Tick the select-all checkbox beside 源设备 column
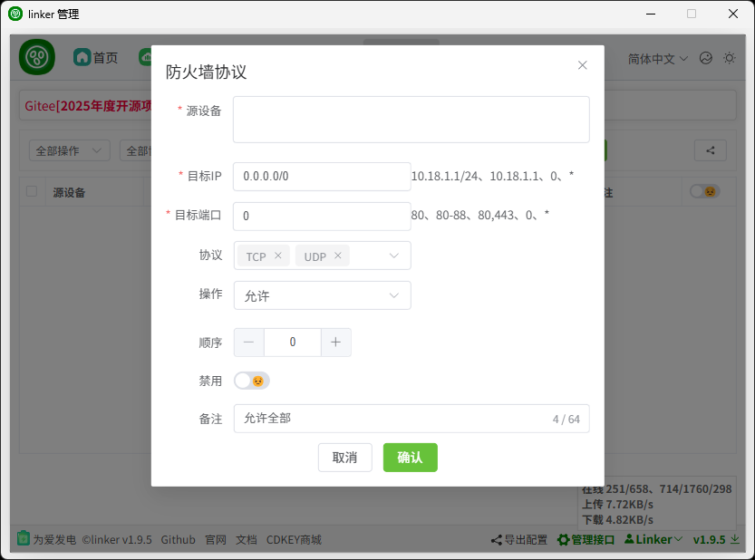This screenshot has width=755, height=560. click(32, 191)
